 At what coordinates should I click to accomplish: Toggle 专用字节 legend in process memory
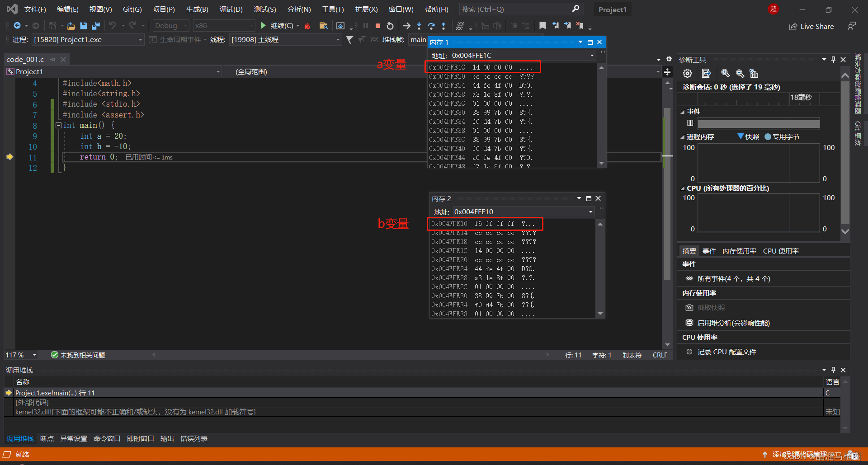tap(782, 136)
